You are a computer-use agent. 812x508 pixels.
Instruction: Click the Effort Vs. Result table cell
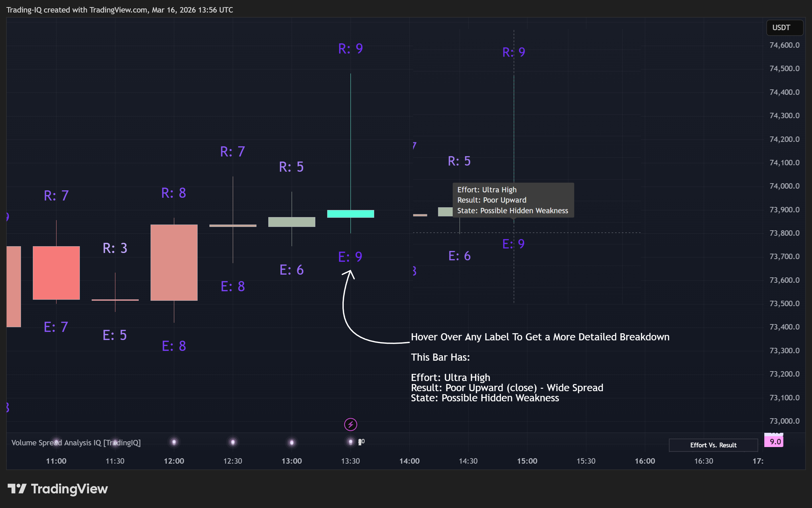713,445
